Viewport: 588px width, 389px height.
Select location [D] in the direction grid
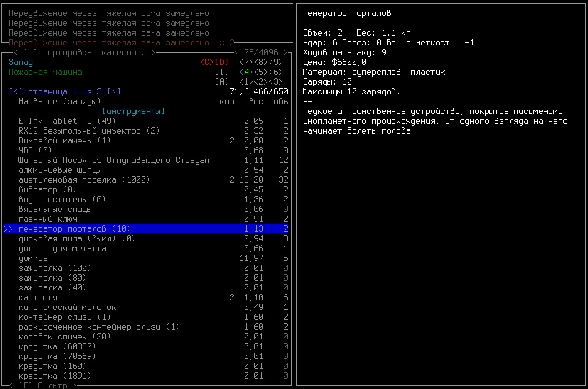(221, 62)
